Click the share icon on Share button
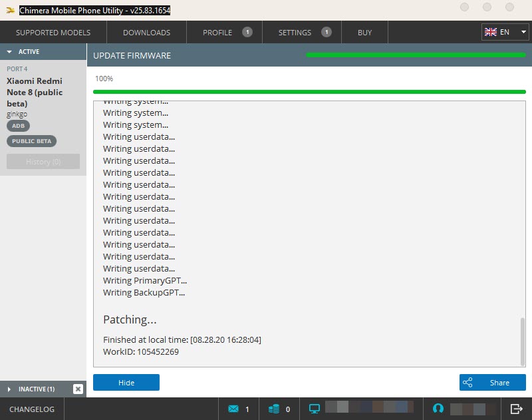The width and height of the screenshot is (532, 420). pos(467,383)
